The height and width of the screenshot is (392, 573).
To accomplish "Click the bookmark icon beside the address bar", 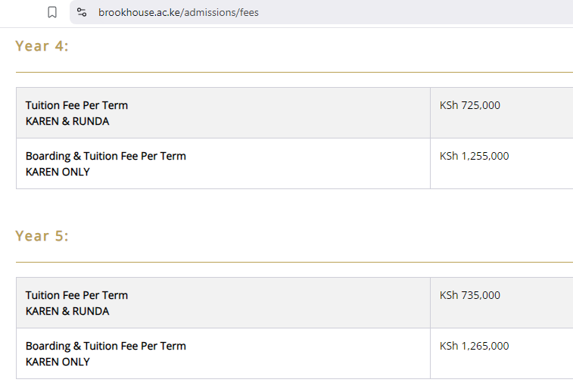I will tap(52, 12).
